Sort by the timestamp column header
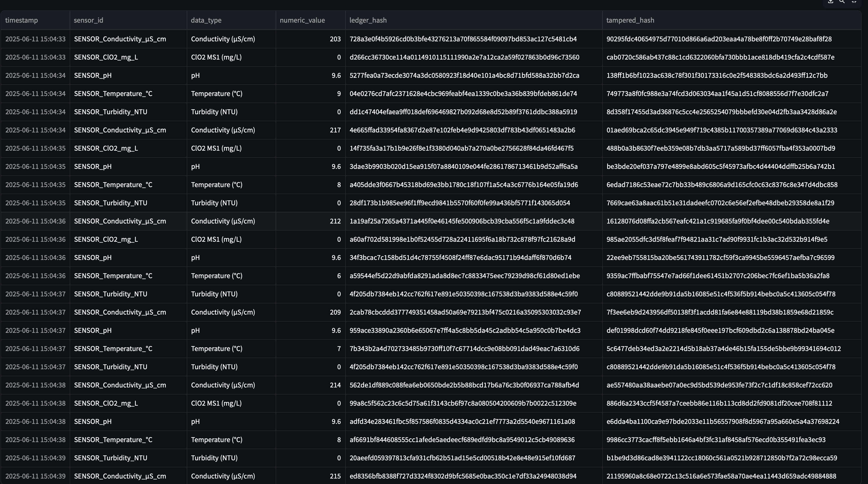 (x=35, y=20)
